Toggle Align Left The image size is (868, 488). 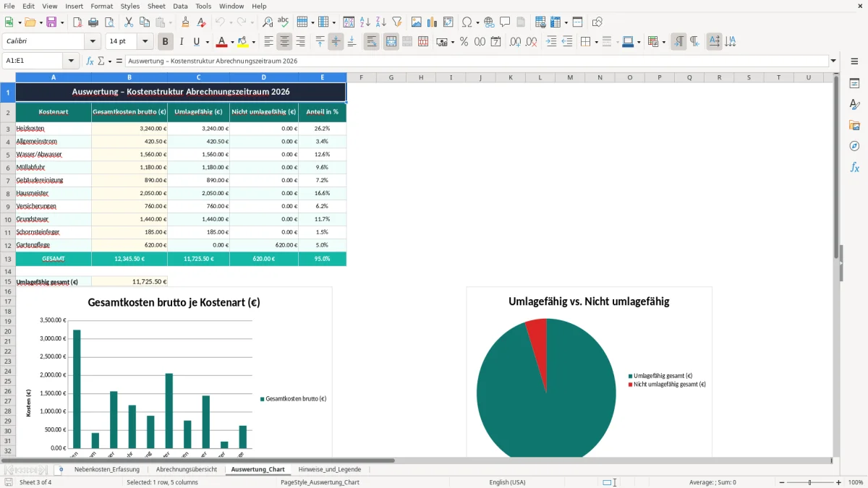(x=269, y=42)
